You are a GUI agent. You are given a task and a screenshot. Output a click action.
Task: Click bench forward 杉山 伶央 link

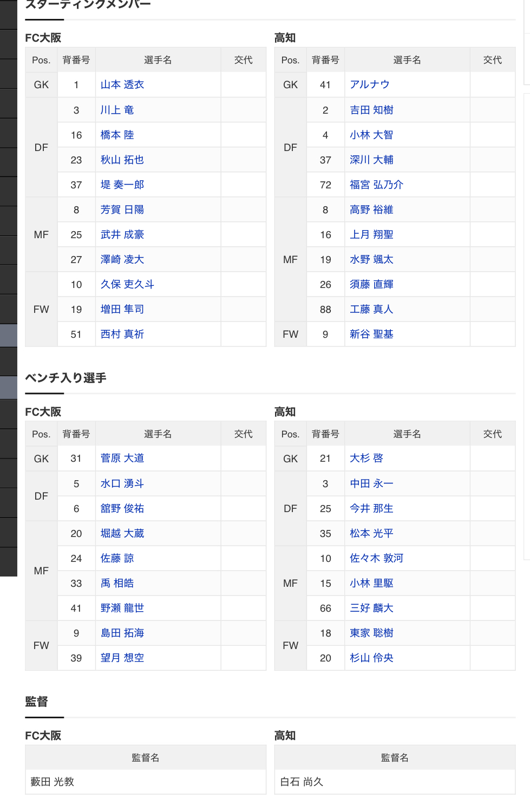[371, 658]
